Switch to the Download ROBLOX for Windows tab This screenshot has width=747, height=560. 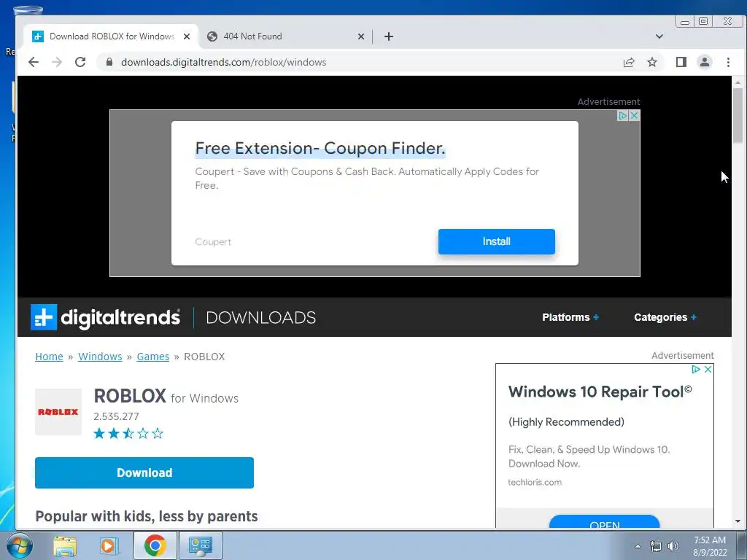click(x=112, y=36)
